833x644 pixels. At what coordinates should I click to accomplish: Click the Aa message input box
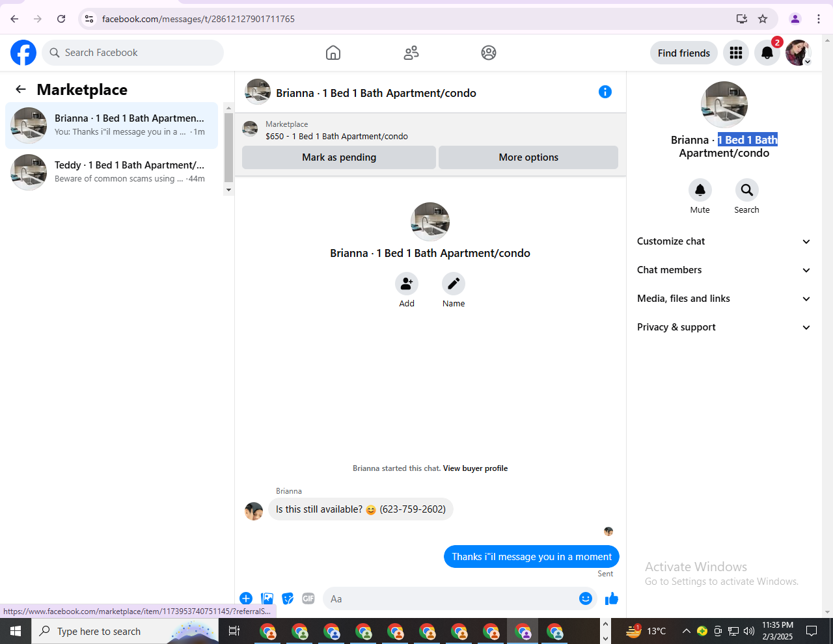[450, 598]
